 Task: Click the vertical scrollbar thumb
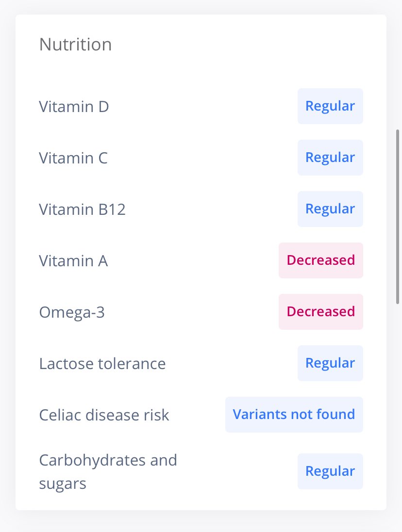coord(398,217)
